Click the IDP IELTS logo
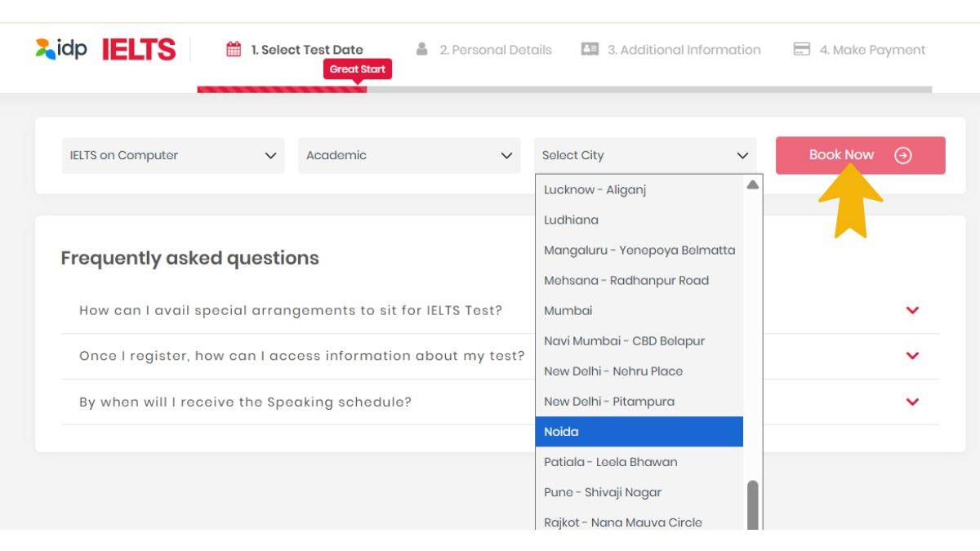The height and width of the screenshot is (551, 980). click(105, 49)
